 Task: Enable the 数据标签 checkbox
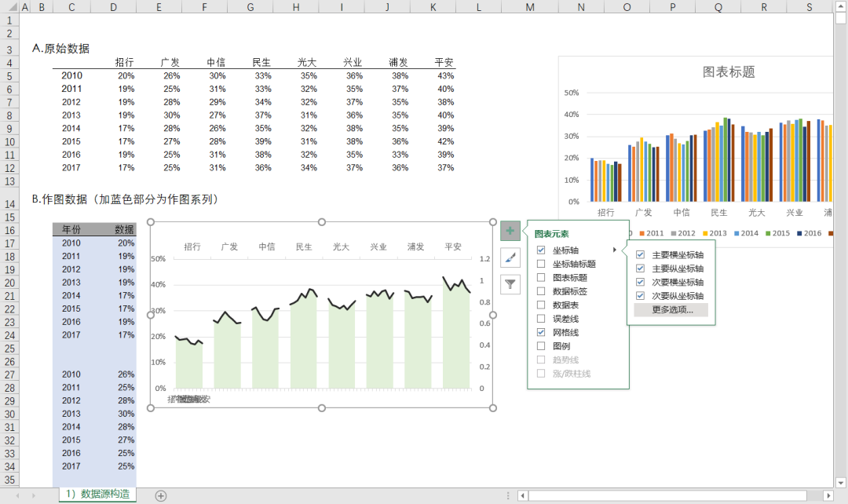(541, 291)
